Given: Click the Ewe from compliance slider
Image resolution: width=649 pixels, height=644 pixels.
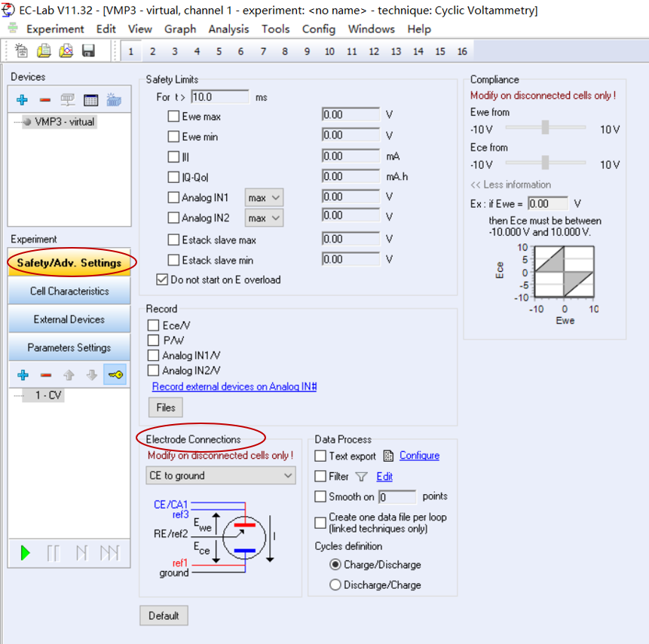Looking at the screenshot, I should [x=545, y=129].
